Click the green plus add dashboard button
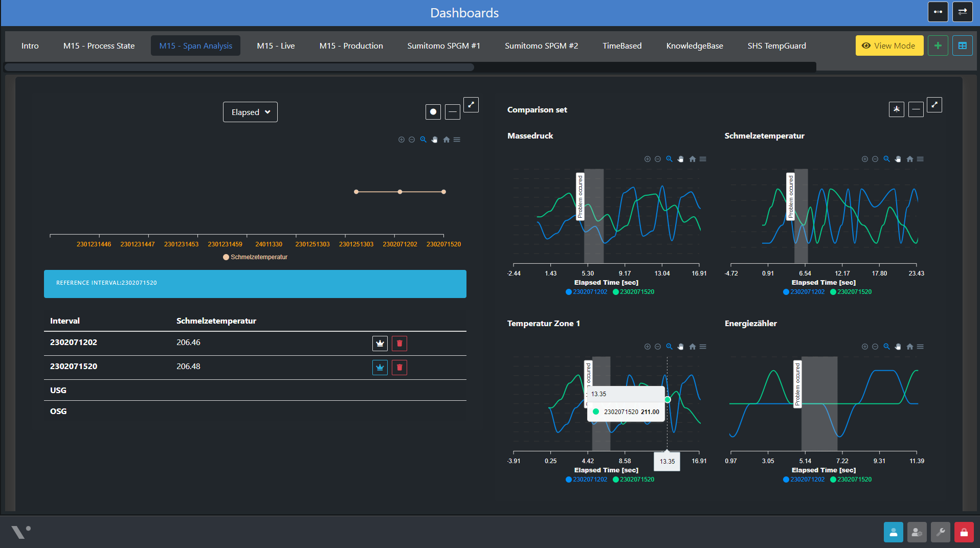This screenshot has width=980, height=548. tap(938, 45)
